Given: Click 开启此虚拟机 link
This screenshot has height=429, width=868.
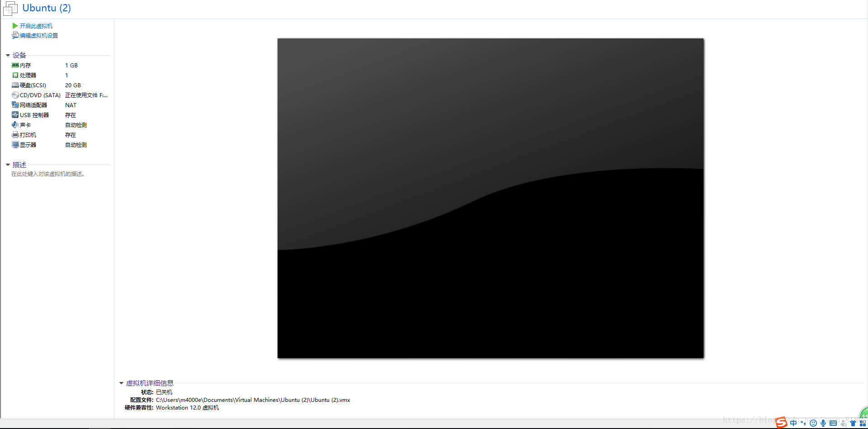Looking at the screenshot, I should pyautogui.click(x=36, y=26).
